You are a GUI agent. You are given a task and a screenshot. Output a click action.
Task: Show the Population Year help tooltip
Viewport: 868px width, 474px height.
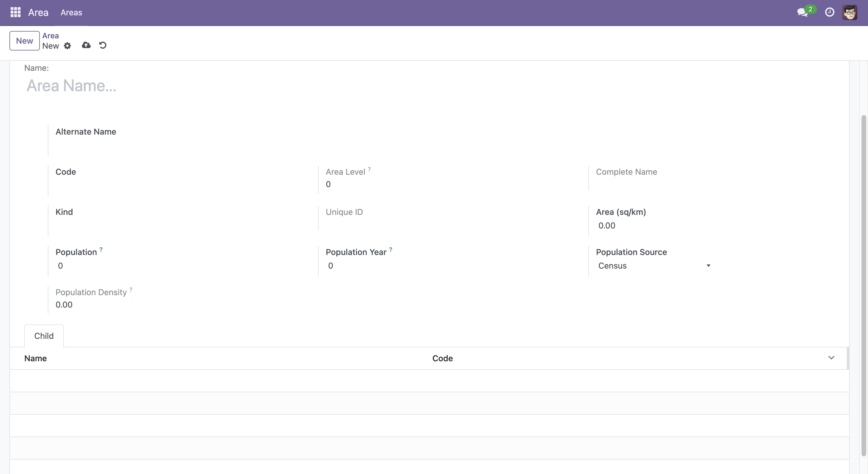(391, 250)
